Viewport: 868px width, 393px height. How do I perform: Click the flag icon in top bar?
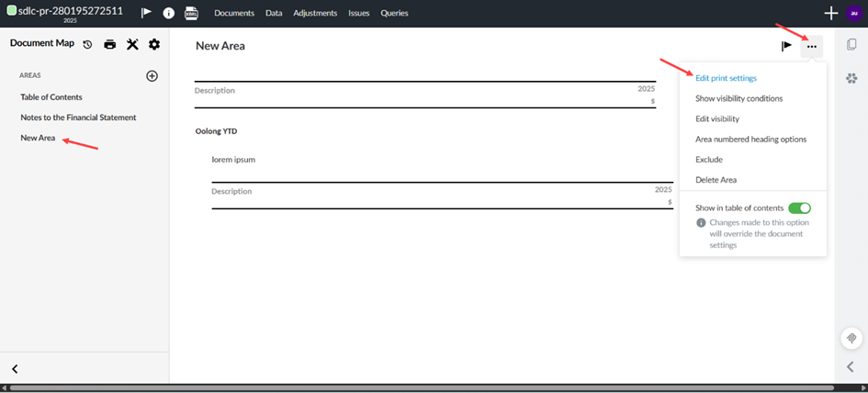146,13
